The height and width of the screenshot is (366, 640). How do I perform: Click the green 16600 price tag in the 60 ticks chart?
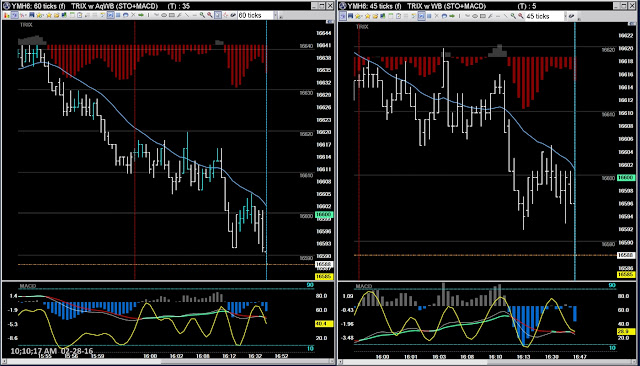(324, 214)
